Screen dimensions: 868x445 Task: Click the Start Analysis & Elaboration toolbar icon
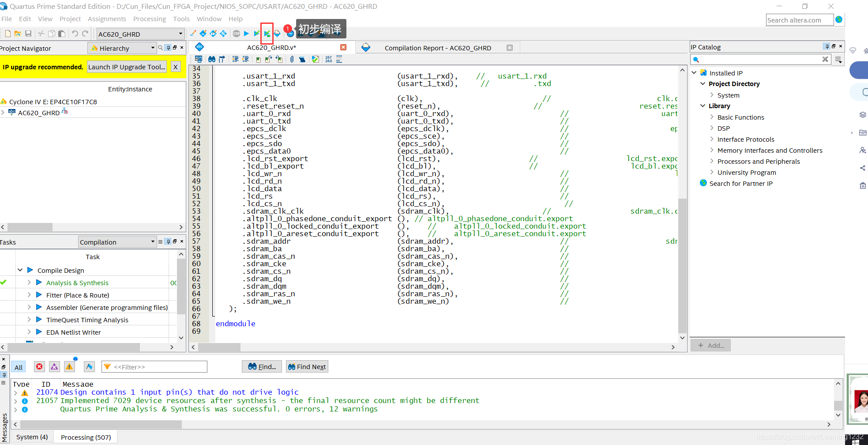(257, 34)
